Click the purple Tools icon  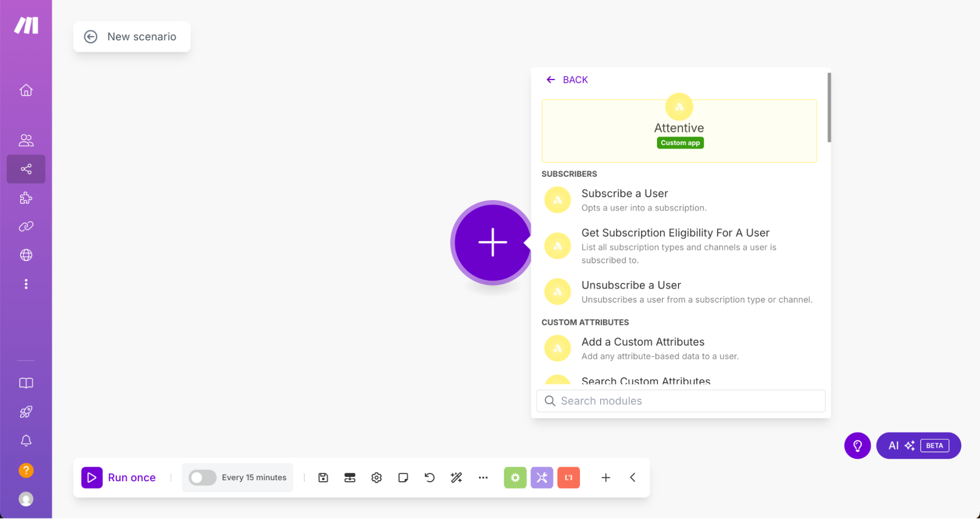click(x=542, y=478)
